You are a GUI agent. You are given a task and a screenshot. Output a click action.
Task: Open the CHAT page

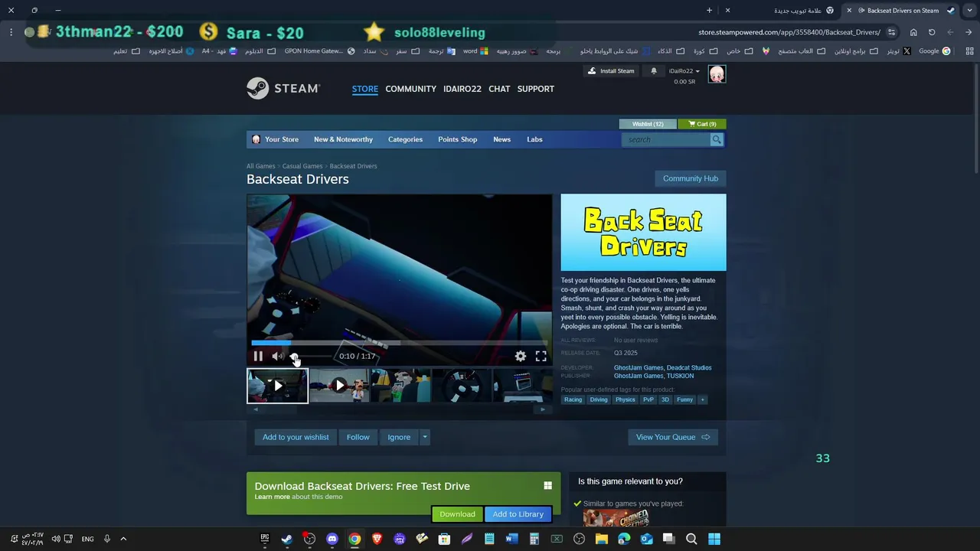499,89
